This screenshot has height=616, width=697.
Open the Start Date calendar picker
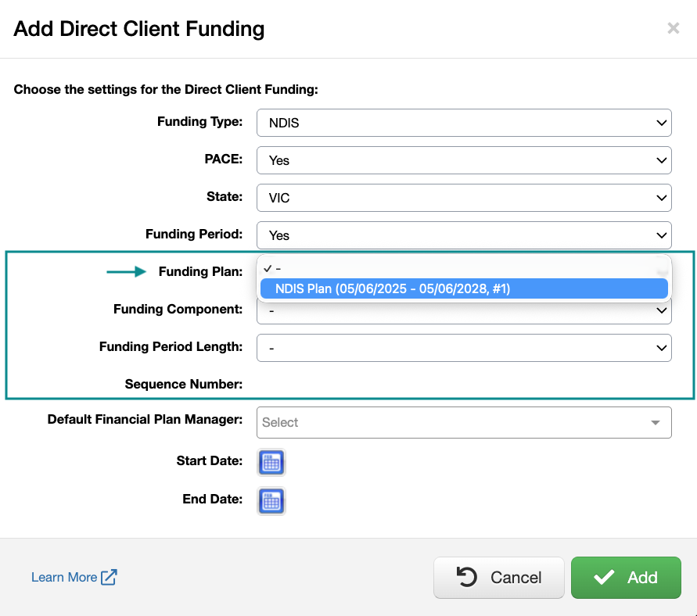(271, 462)
